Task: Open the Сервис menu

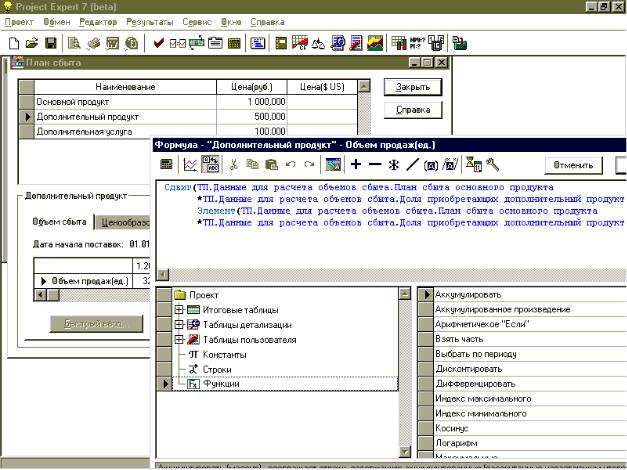Action: click(197, 22)
